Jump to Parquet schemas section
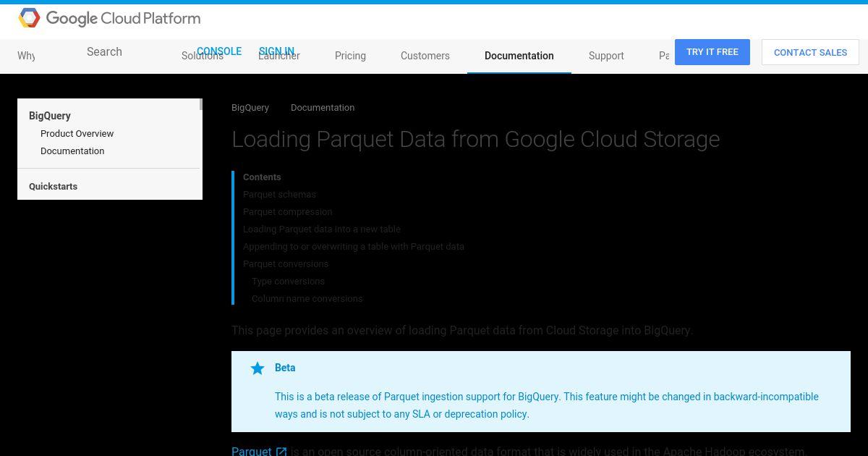This screenshot has height=456, width=868. coord(279,194)
